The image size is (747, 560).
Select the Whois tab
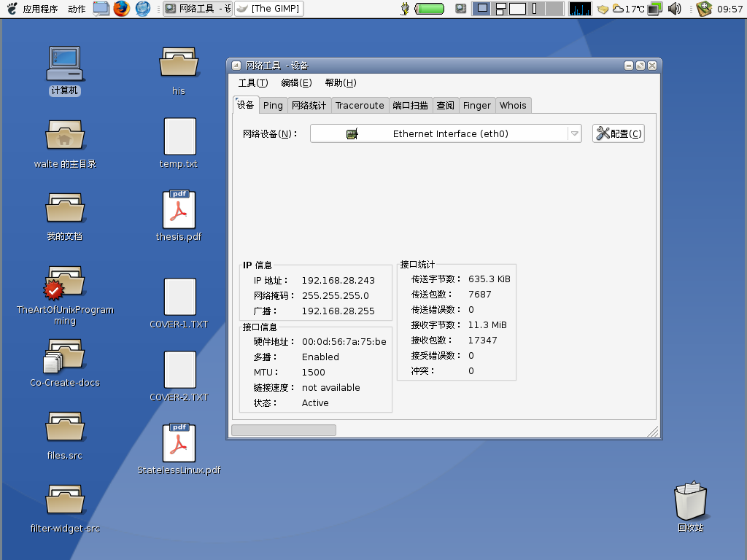[513, 106]
